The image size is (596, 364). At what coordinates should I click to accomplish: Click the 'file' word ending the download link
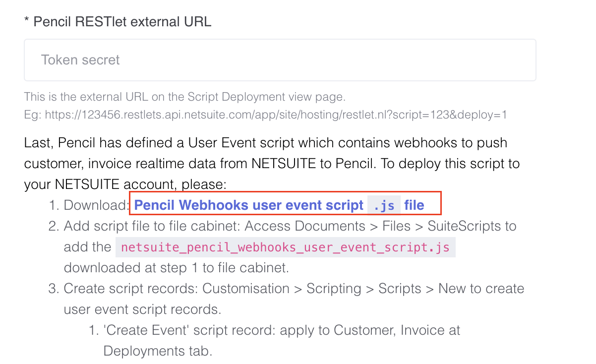pyautogui.click(x=415, y=205)
